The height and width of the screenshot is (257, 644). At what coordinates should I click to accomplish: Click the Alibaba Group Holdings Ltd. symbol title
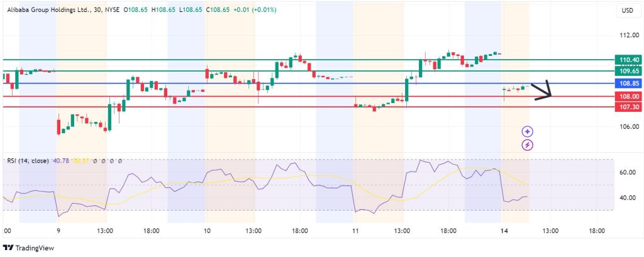click(x=48, y=10)
